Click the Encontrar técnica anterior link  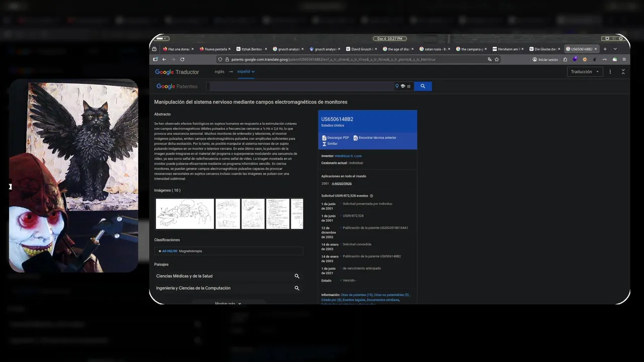[377, 138]
